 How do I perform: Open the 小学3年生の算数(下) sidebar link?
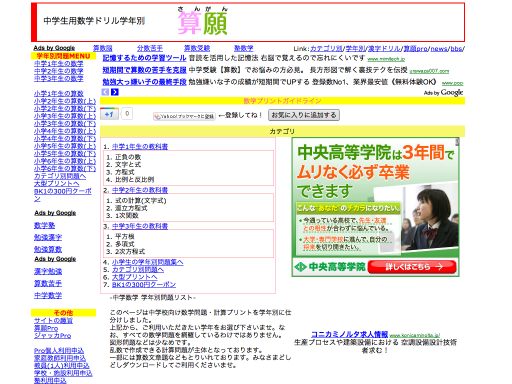[65, 124]
